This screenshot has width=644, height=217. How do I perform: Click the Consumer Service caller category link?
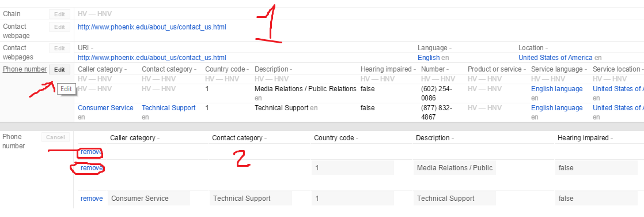click(x=105, y=108)
